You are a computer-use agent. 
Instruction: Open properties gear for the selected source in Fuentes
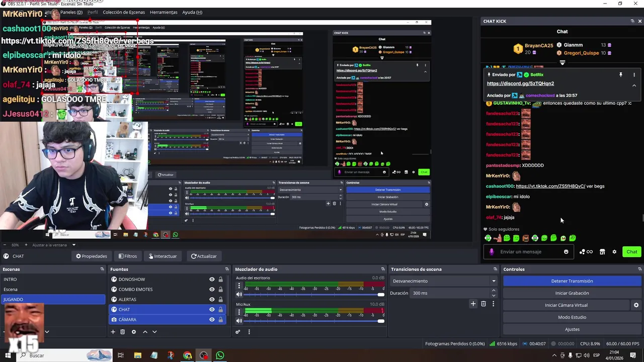133,332
